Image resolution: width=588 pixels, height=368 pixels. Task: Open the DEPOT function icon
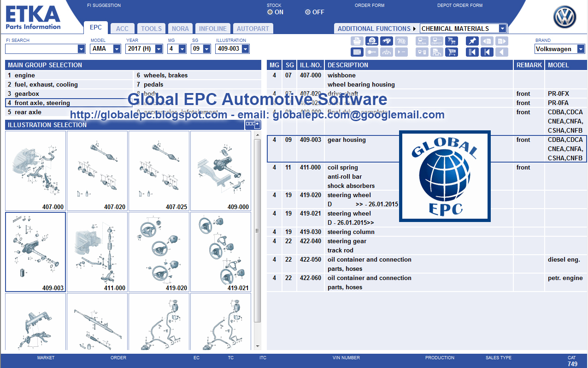coord(436,41)
